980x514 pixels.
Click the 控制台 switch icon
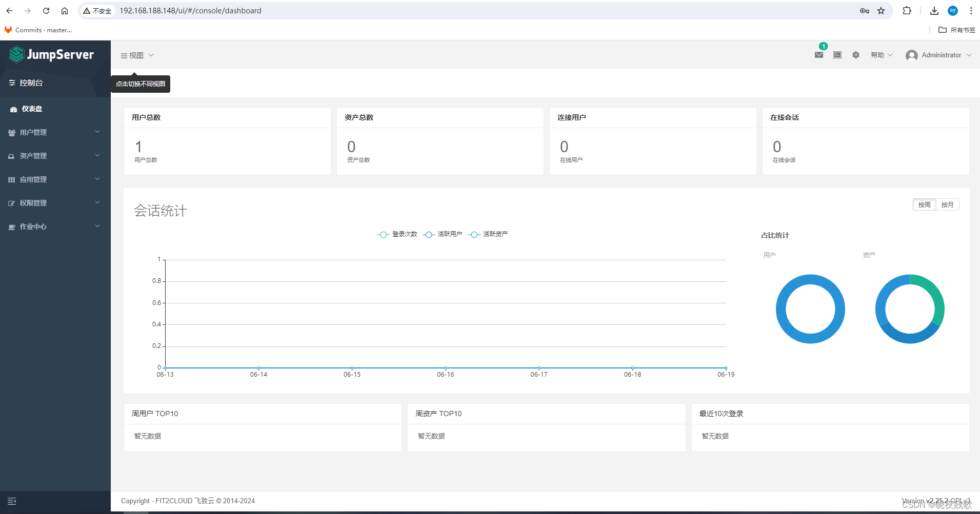(x=12, y=83)
